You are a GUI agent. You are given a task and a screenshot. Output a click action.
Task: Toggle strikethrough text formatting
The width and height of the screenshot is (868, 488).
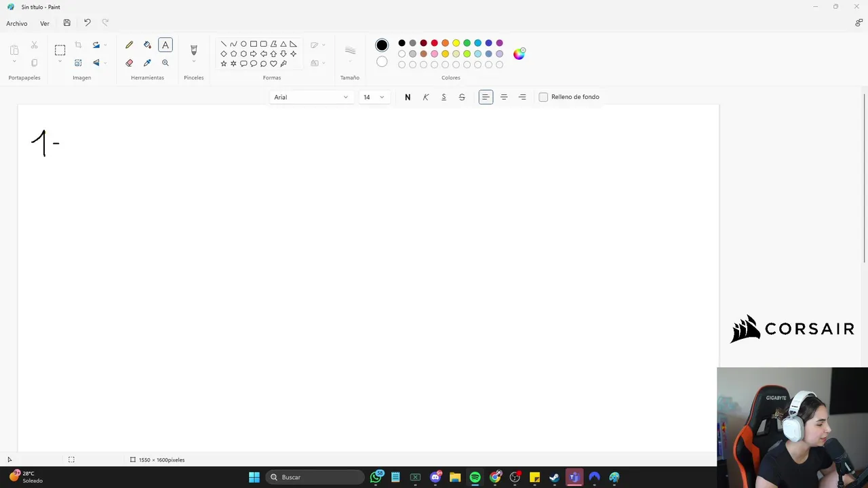tap(462, 97)
